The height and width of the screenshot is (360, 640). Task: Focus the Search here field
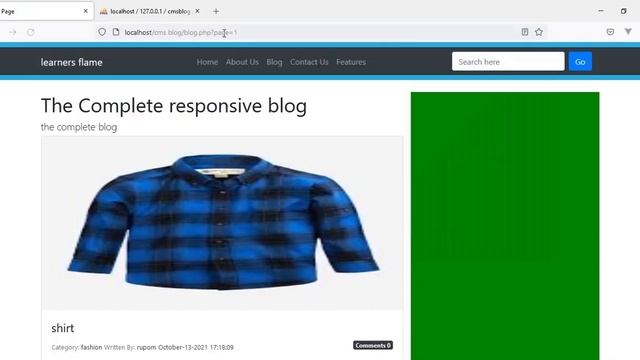508,61
